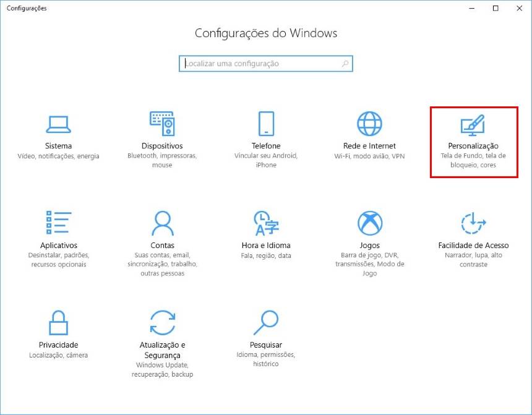Select the Telefone phone icon
The image size is (532, 415).
tap(266, 124)
